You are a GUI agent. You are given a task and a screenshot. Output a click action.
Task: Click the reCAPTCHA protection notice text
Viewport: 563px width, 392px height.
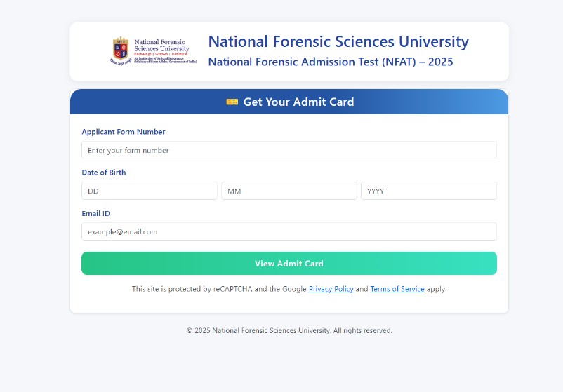click(x=219, y=289)
